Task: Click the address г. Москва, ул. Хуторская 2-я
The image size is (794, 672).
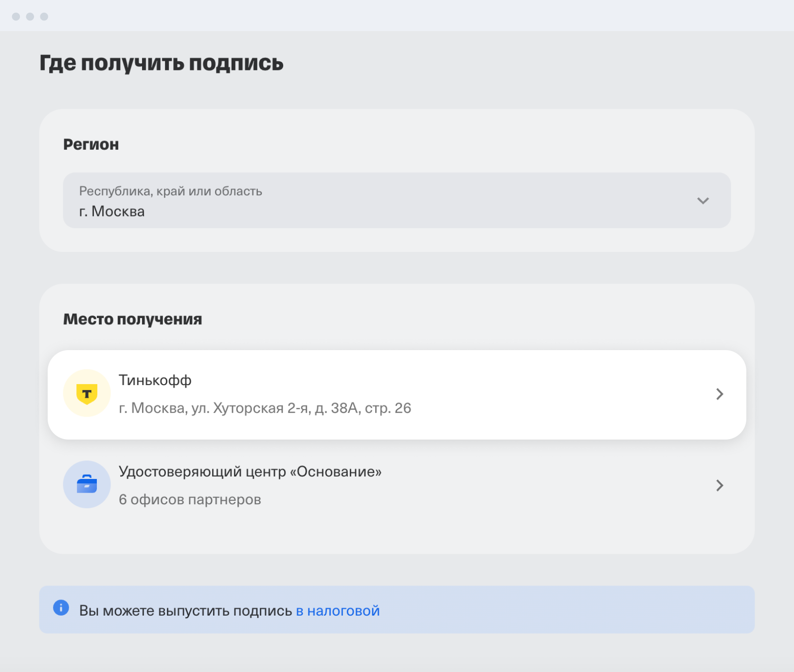Action: (265, 408)
